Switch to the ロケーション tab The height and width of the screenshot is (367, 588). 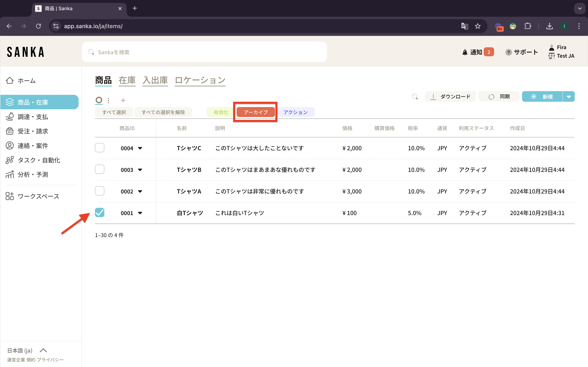click(x=200, y=80)
